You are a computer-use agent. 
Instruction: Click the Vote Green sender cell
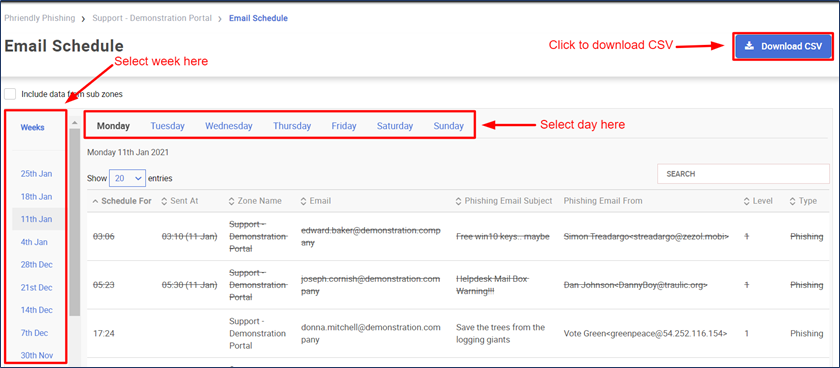646,334
